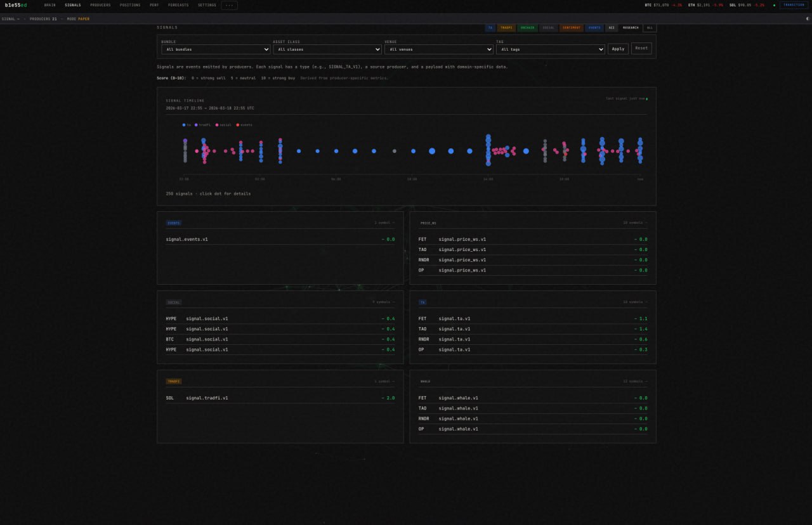Filter signals by the ONCHAIN tab
This screenshot has width=812, height=525.
(x=528, y=28)
